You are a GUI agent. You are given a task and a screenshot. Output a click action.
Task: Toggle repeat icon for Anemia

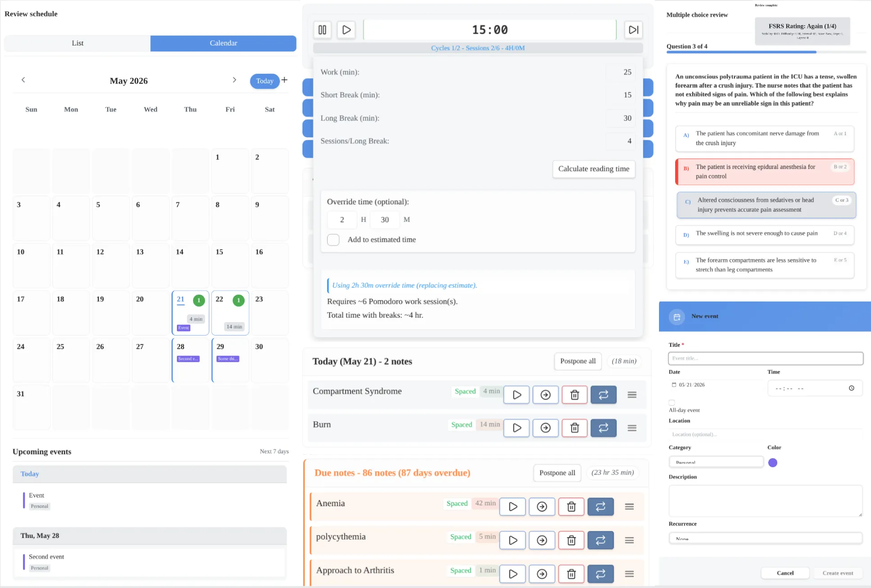click(x=600, y=507)
